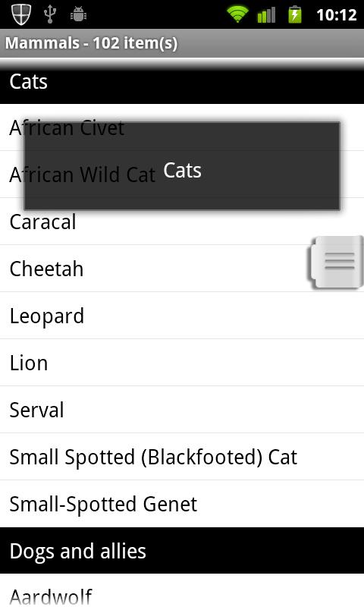The width and height of the screenshot is (364, 607).
Task: Tap the Mammals - 102 item(s) title bar
Action: coord(182,43)
